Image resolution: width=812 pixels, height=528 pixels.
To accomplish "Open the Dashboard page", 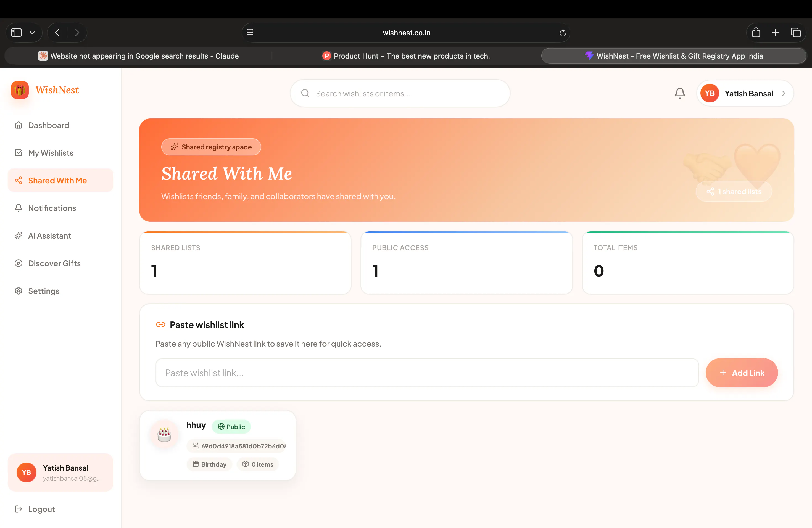I will click(x=60, y=125).
